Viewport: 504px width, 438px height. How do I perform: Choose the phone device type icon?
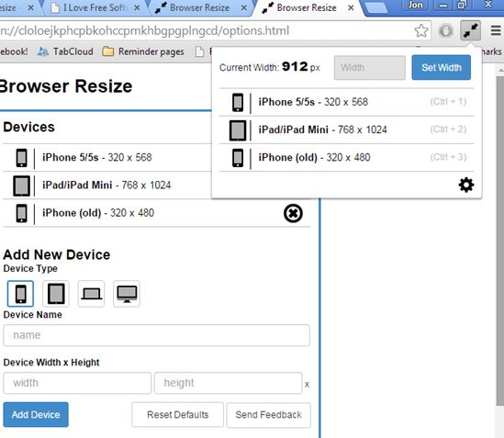coord(20,294)
